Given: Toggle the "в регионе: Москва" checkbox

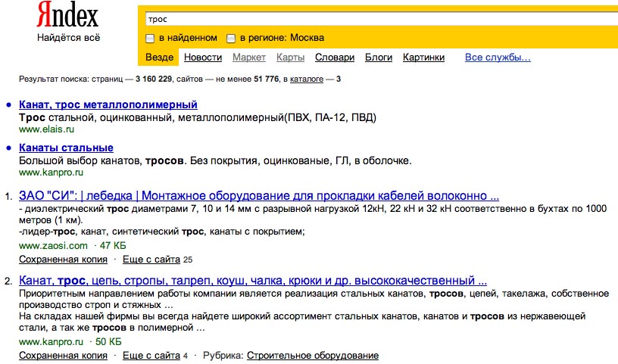Looking at the screenshot, I should coord(232,39).
